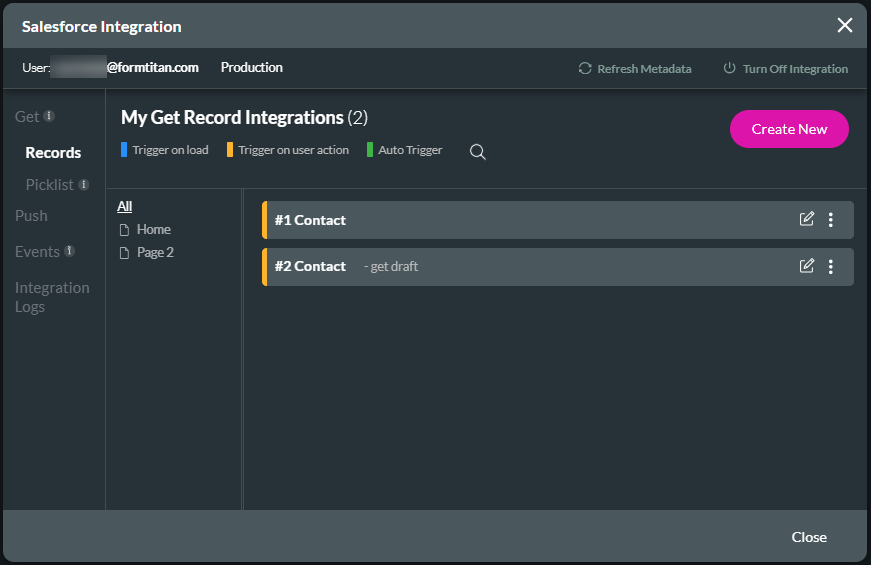Viewport: 871px width, 565px height.
Task: Click the info icon next to Get
Action: 49,116
